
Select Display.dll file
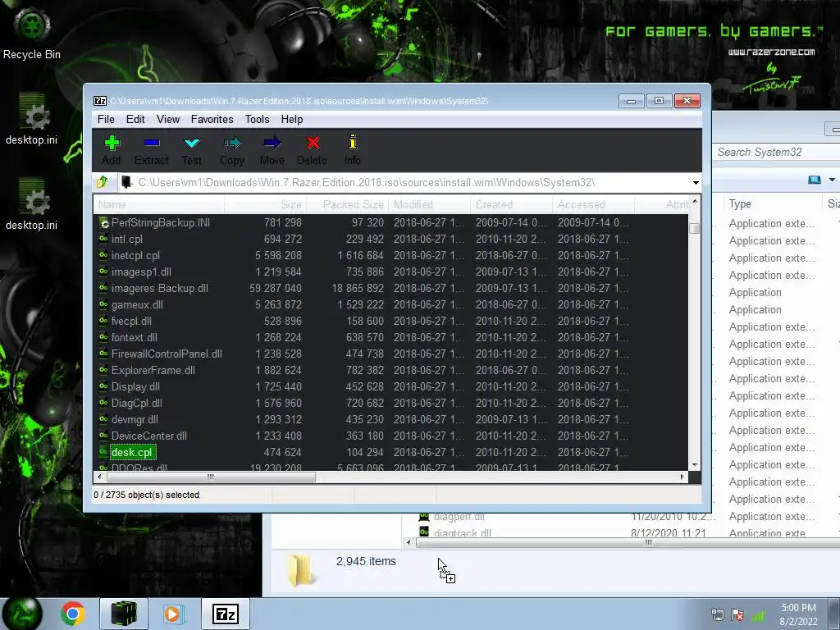[x=135, y=386]
